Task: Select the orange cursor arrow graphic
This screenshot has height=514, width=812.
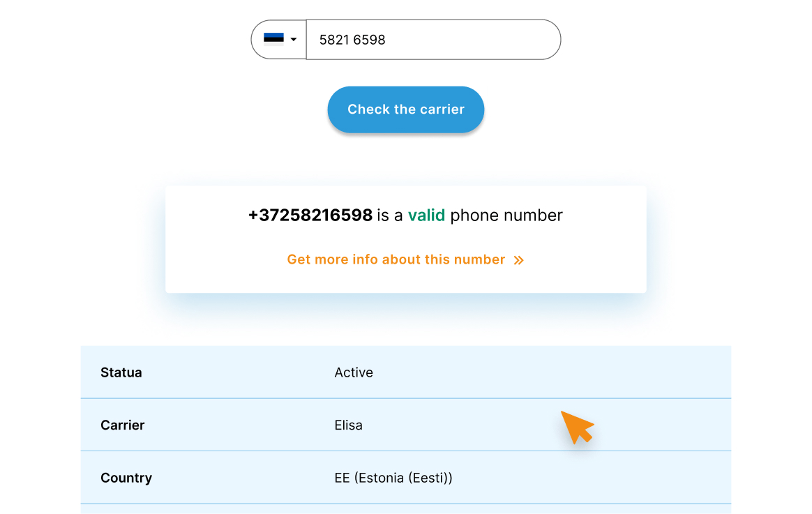Action: pos(578,425)
